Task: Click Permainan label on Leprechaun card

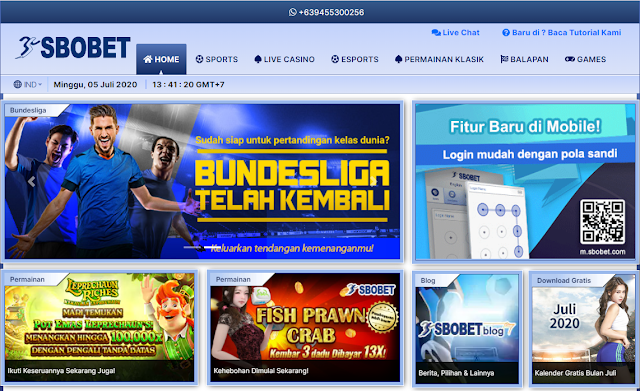Action: pos(27,280)
